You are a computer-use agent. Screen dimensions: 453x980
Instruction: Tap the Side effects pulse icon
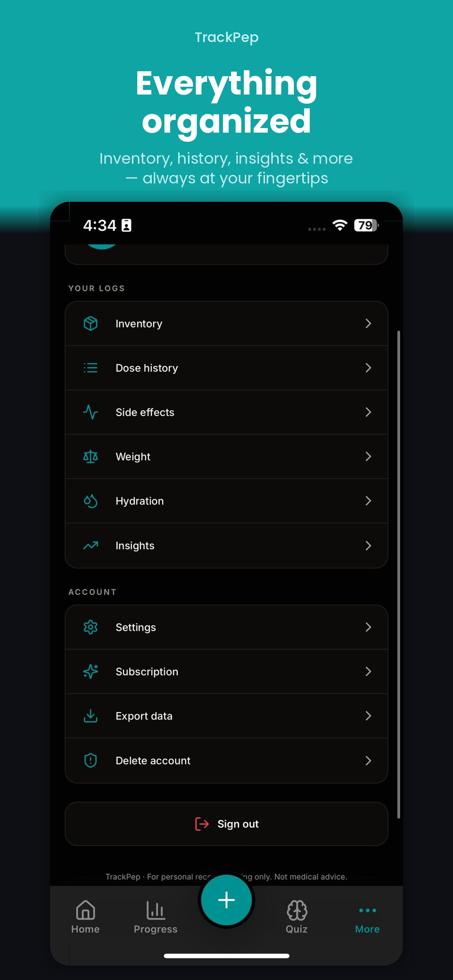point(91,412)
